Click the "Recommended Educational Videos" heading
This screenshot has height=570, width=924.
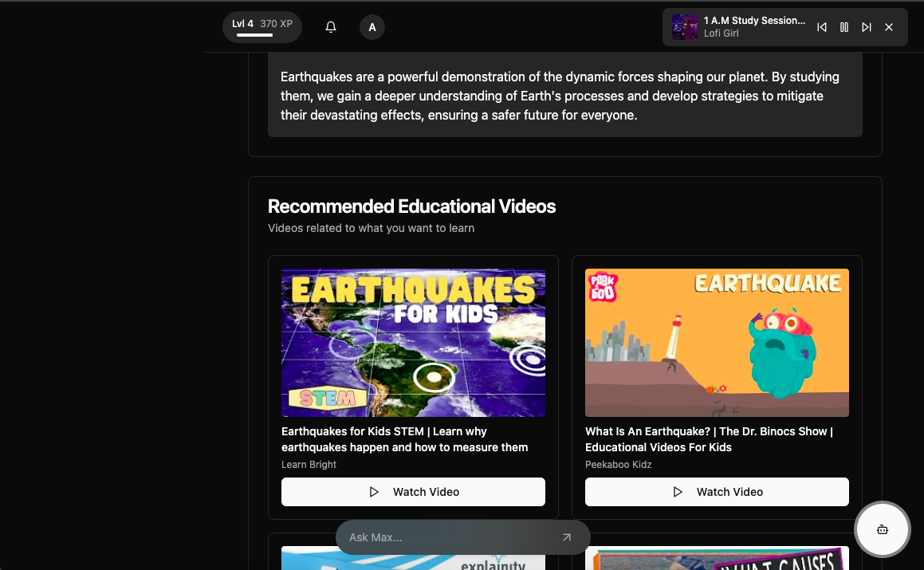point(412,206)
